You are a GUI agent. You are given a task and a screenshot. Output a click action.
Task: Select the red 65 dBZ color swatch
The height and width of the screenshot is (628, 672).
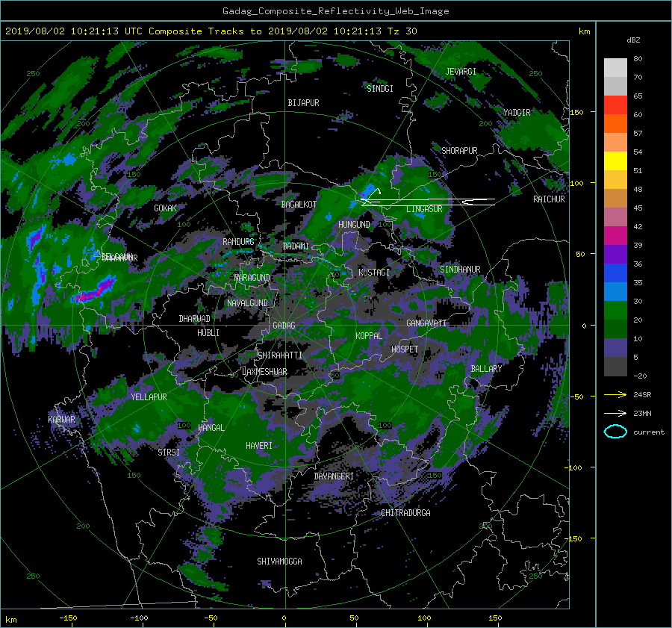(x=615, y=105)
